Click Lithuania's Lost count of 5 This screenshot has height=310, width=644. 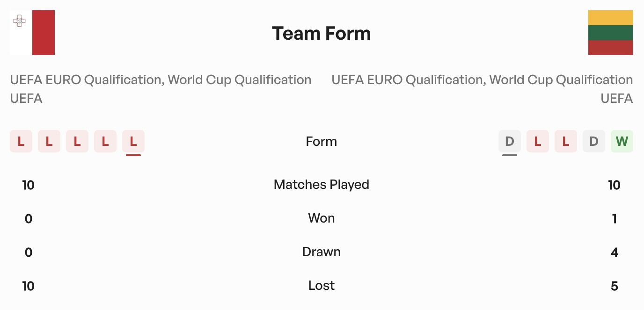point(615,286)
